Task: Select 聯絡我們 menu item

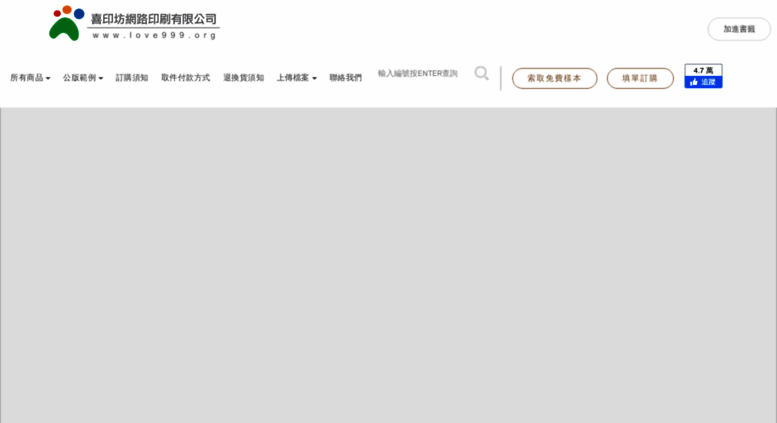Action: point(345,78)
